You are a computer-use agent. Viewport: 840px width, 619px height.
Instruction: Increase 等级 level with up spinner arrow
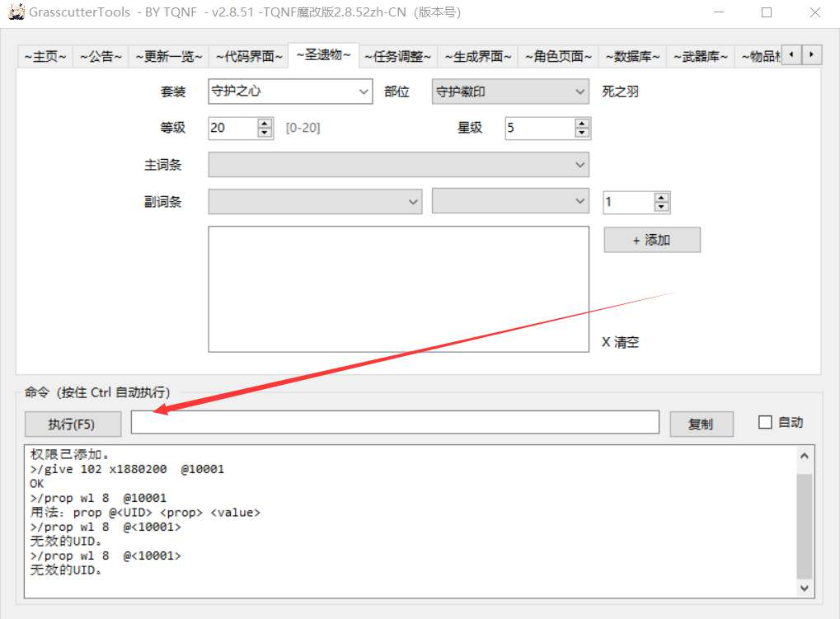pyautogui.click(x=265, y=123)
